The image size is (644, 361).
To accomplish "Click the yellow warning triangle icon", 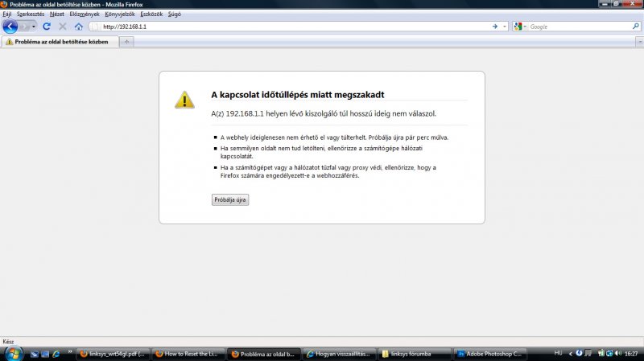I will 184,100.
